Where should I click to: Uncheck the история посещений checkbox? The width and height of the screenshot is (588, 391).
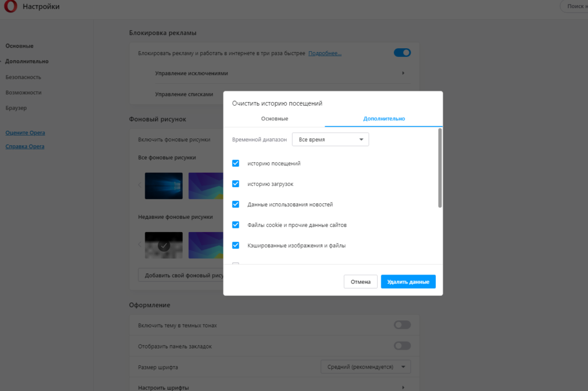235,164
